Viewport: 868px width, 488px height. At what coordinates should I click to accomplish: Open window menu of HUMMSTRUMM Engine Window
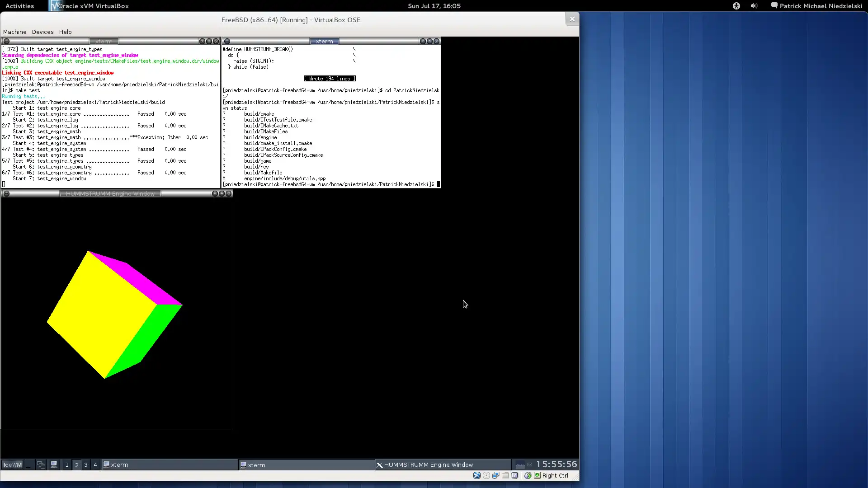6,193
